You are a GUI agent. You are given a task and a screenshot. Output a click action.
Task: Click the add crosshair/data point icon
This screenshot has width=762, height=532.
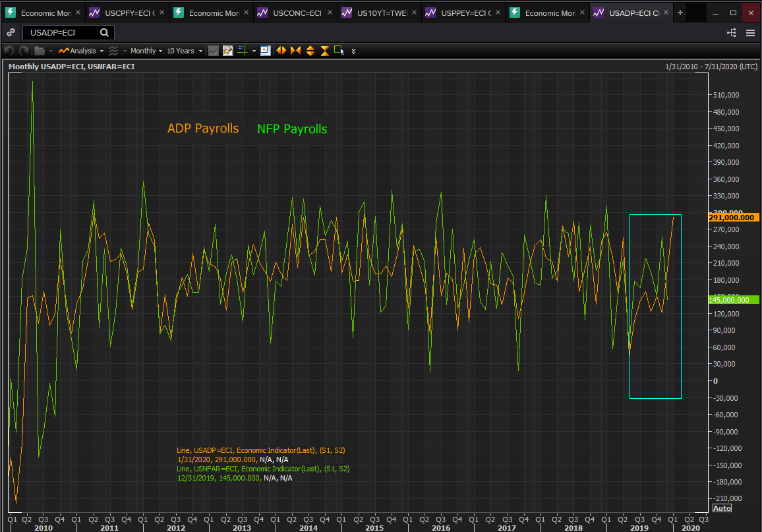point(265,51)
